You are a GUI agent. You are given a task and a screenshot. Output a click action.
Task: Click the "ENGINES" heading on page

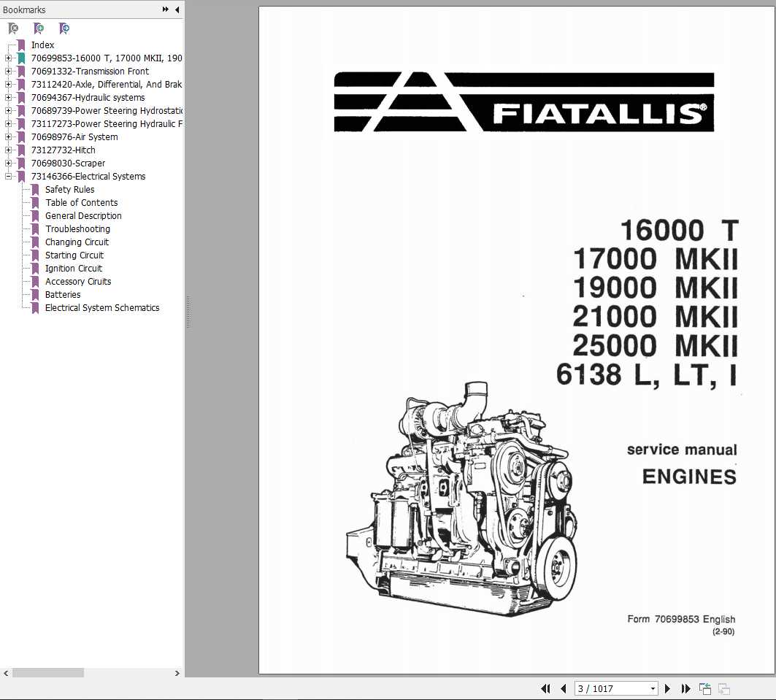(689, 477)
